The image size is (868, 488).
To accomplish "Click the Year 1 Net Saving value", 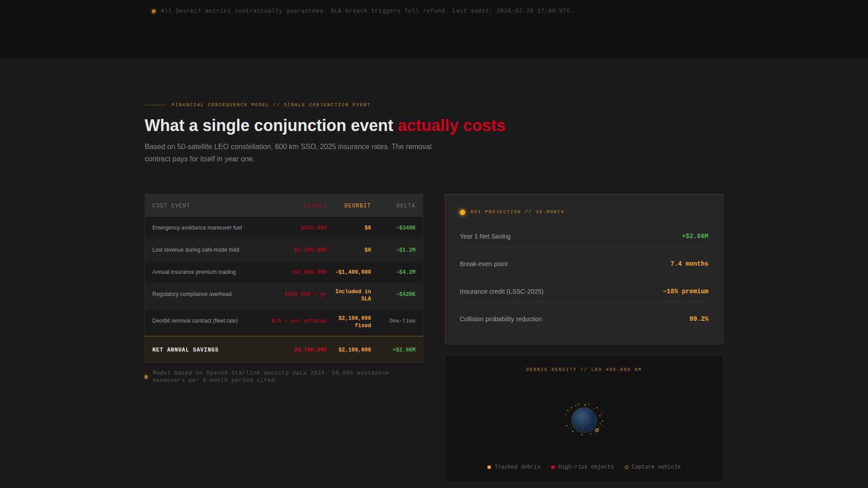I will (x=695, y=236).
